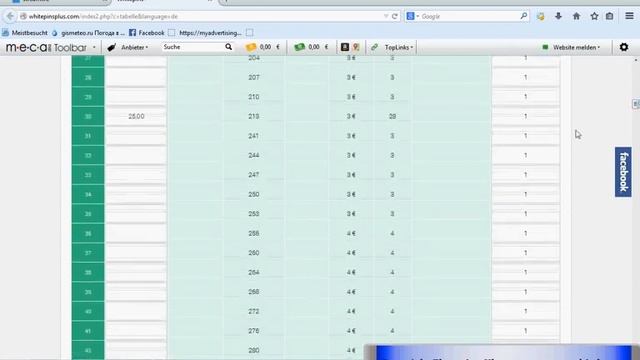The width and height of the screenshot is (640, 360).
Task: Go back using the browser back arrow
Action: (x=10, y=16)
